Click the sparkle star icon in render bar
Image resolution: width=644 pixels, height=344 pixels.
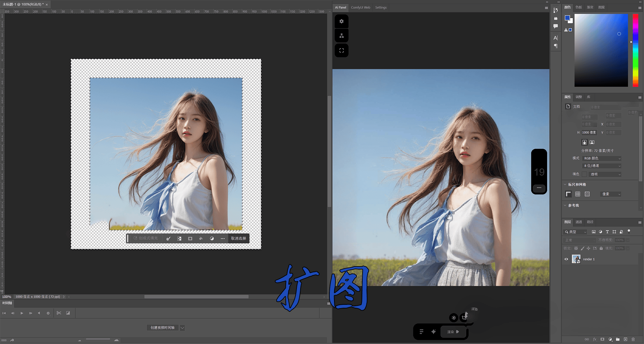point(433,332)
